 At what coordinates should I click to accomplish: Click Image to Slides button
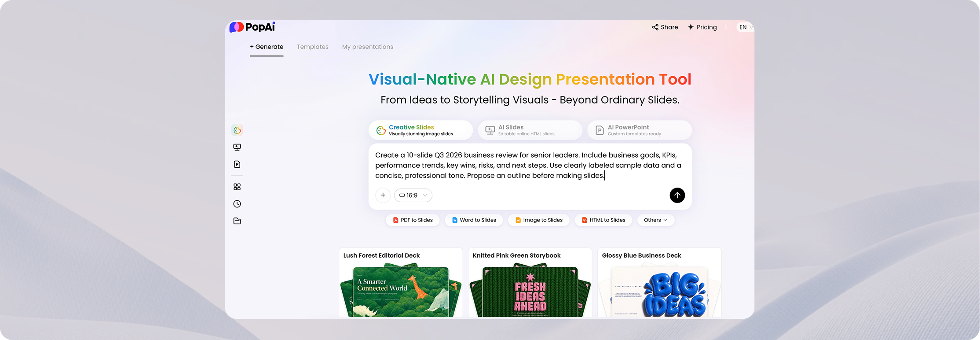point(539,220)
